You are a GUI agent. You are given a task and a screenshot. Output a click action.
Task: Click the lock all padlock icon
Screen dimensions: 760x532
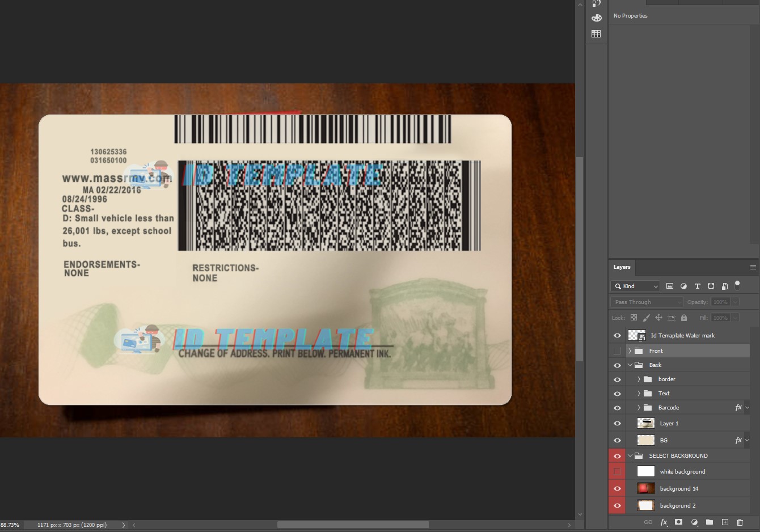coord(684,318)
